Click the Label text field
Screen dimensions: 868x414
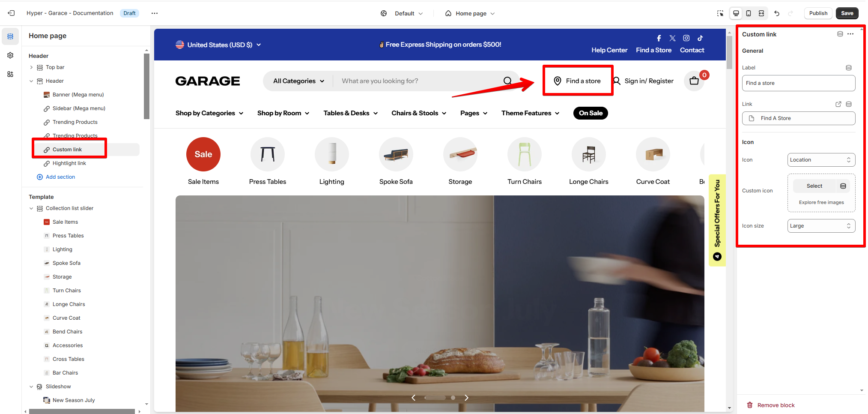[799, 83]
